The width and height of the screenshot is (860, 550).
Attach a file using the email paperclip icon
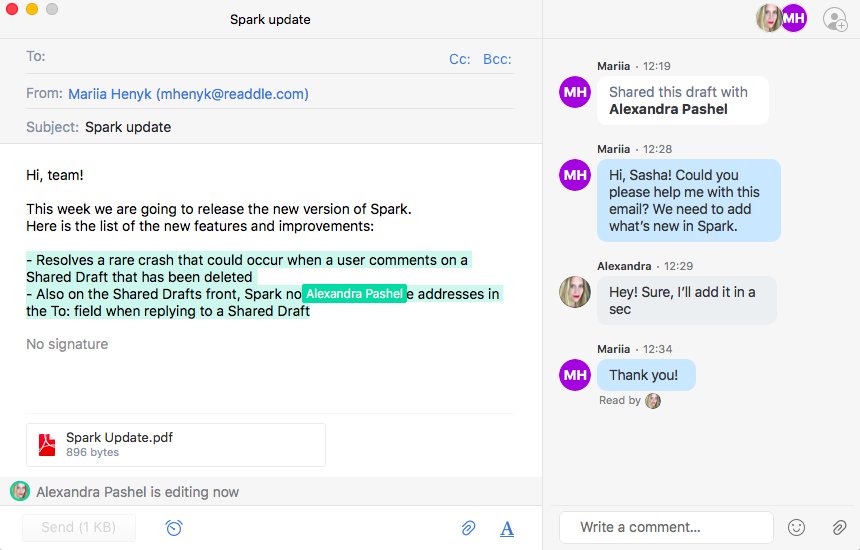point(468,528)
